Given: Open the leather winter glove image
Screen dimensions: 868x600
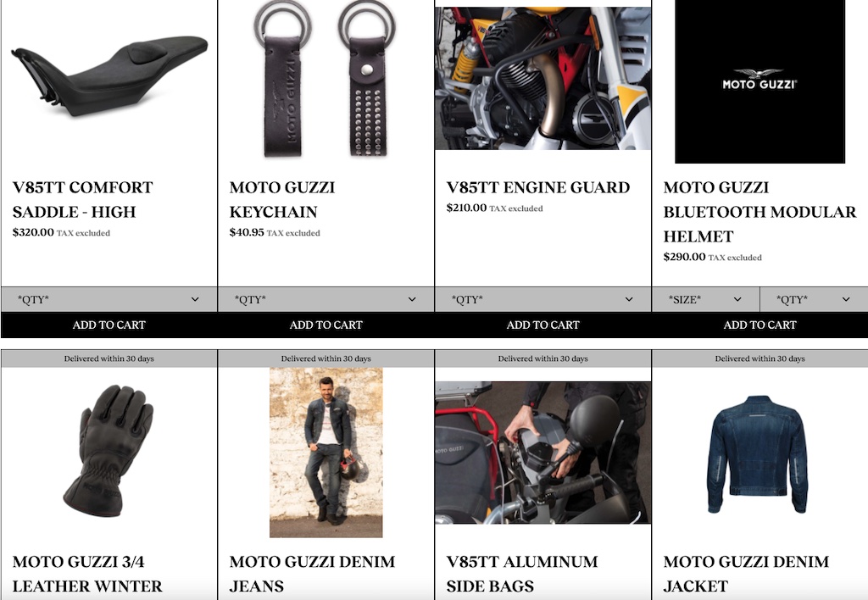Looking at the screenshot, I should point(108,451).
